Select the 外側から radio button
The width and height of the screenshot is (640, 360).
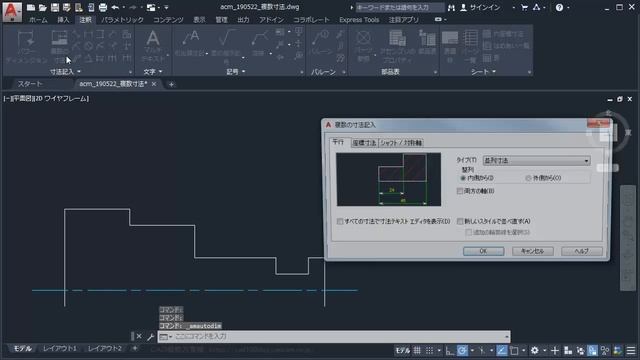tap(528, 178)
